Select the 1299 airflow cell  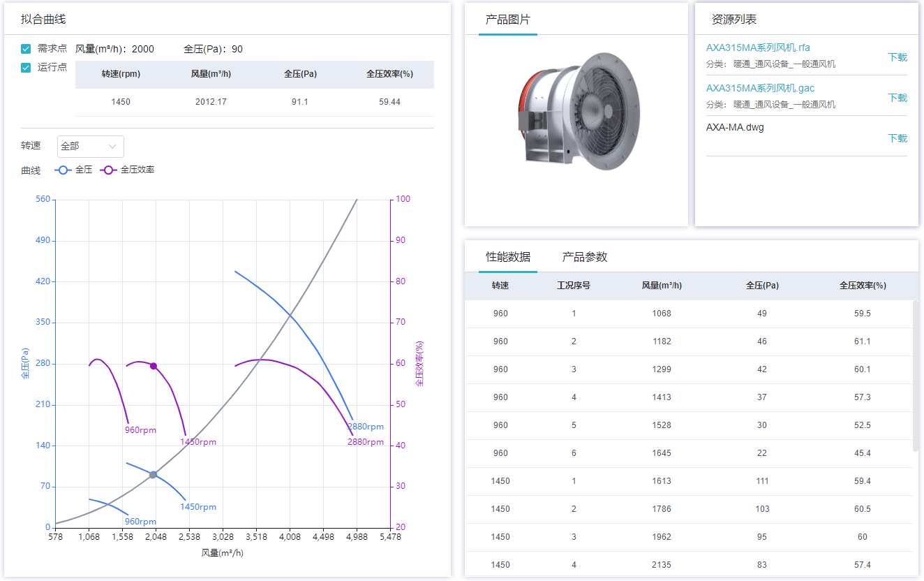[x=662, y=369]
